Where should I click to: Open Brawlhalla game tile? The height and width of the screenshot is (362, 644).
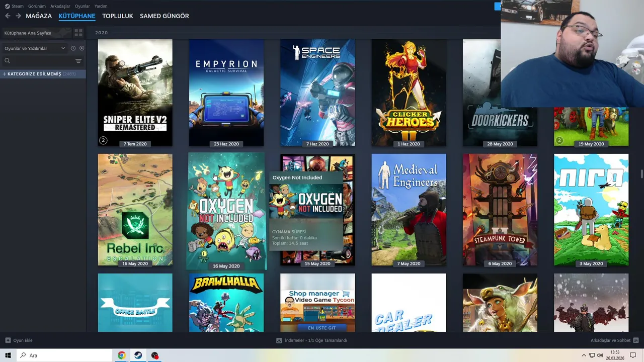pos(226,303)
